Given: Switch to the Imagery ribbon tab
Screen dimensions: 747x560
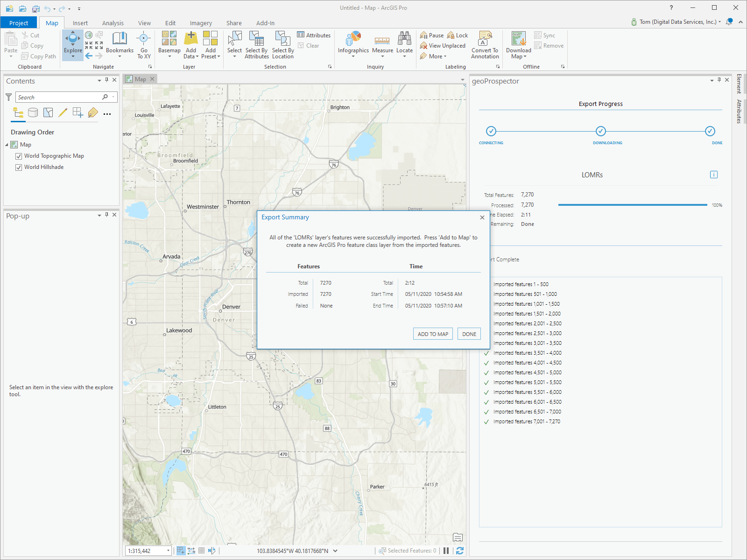Looking at the screenshot, I should click(x=201, y=23).
